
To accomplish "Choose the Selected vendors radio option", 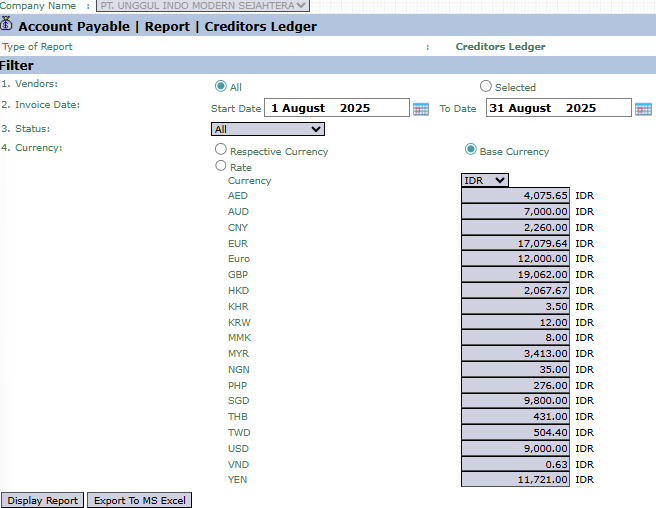I will [x=486, y=86].
